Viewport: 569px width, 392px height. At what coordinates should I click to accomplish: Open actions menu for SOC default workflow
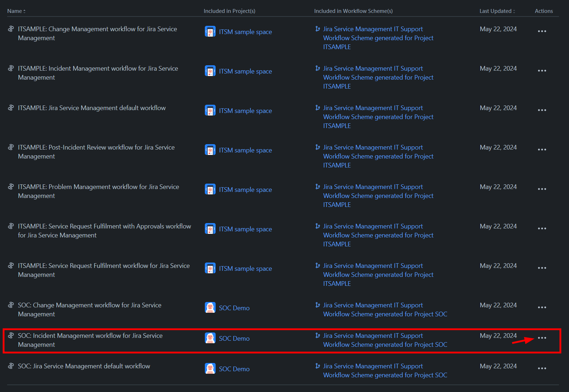point(542,368)
